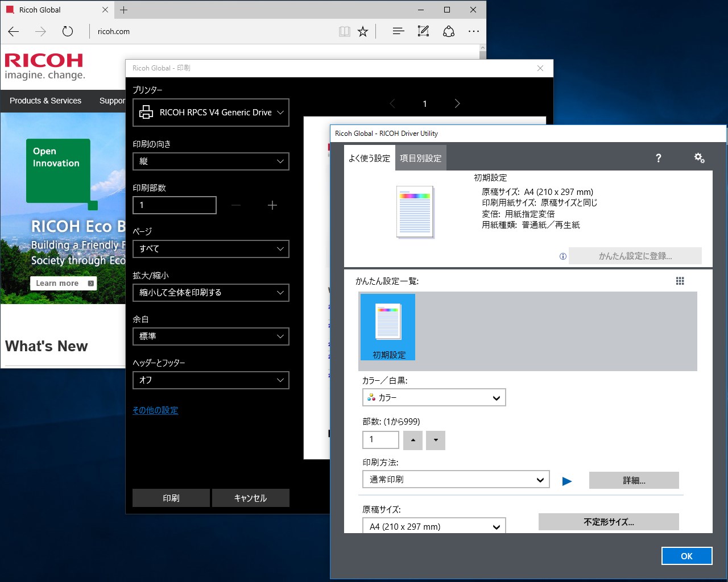Select the 初期設定 preset thumbnail
This screenshot has height=582, width=728.
pos(388,327)
